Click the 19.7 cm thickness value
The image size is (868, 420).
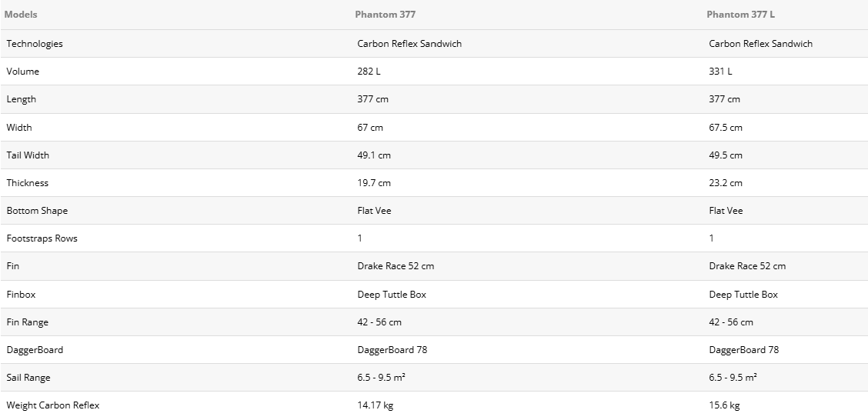tap(374, 182)
